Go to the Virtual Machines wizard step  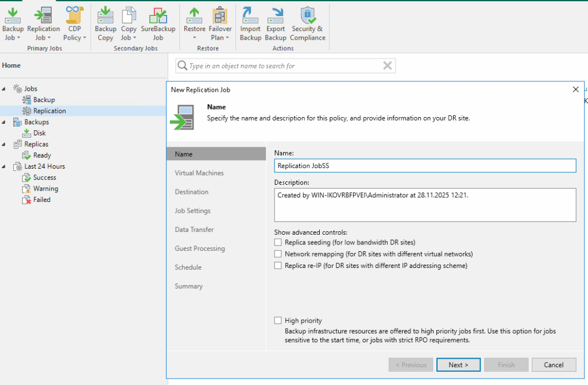coord(199,173)
